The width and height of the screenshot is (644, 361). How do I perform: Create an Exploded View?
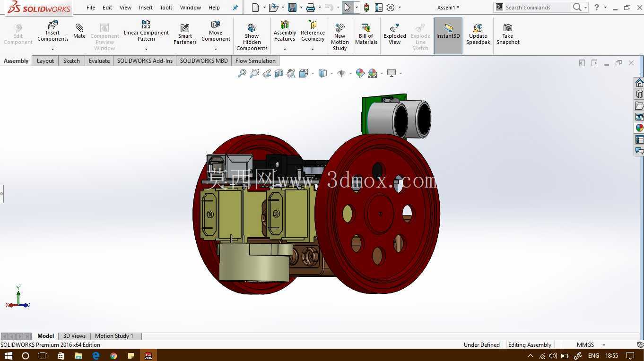[x=395, y=34]
